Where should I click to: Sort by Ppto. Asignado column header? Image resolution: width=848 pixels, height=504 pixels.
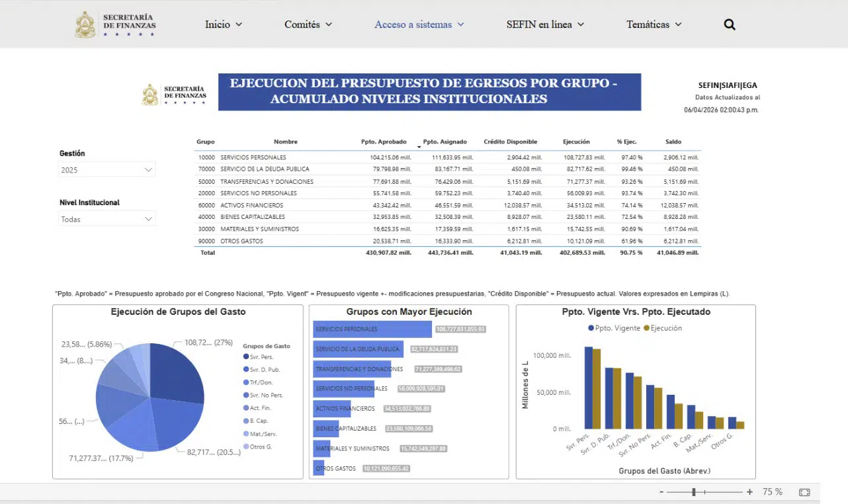445,142
